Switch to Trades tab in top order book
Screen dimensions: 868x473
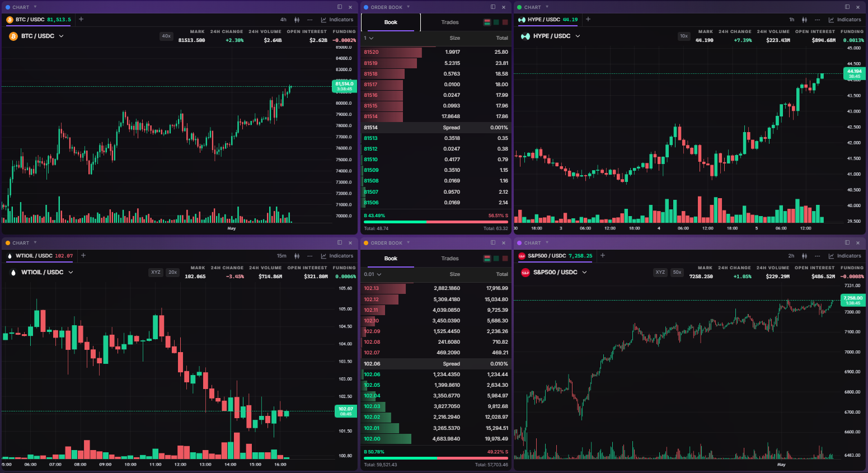(x=450, y=22)
